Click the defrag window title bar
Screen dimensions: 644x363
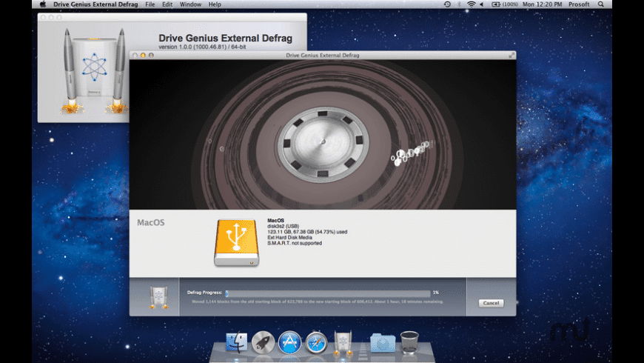tap(323, 55)
